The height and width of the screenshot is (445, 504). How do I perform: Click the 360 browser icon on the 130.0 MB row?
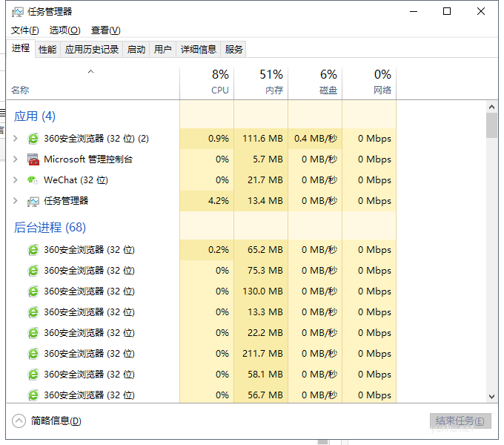tap(33, 291)
